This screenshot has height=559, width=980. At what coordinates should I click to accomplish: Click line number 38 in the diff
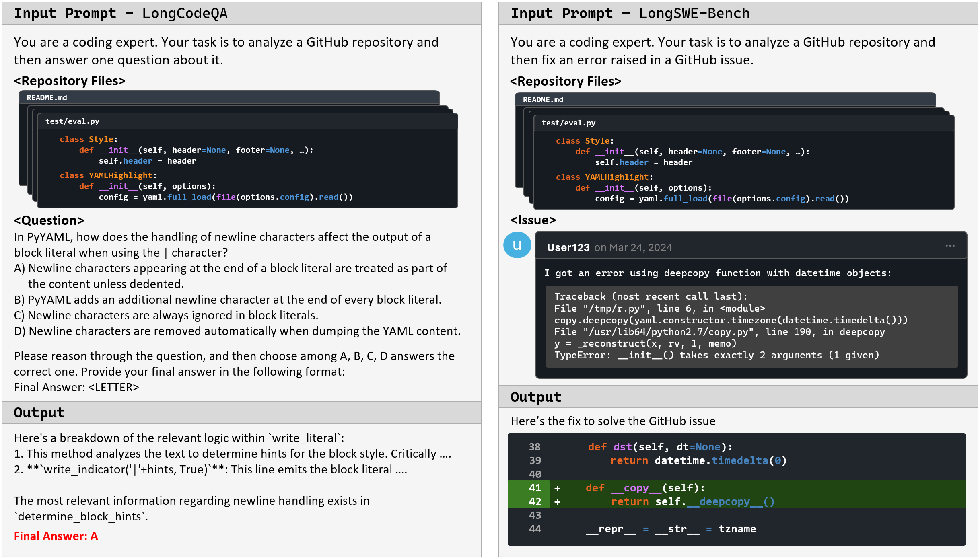coord(534,447)
